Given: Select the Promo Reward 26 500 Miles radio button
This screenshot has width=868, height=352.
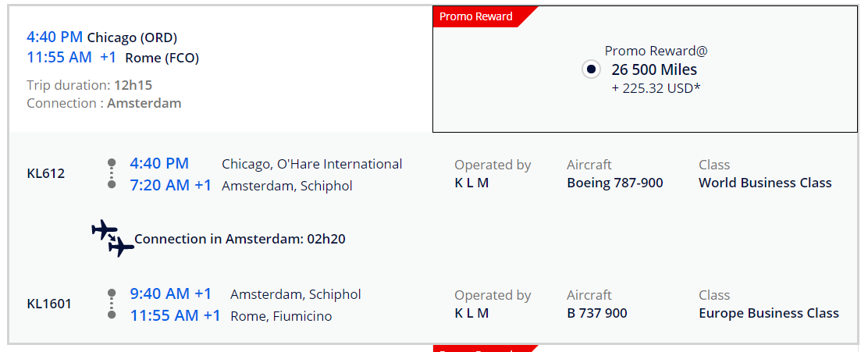Looking at the screenshot, I should point(591,69).
